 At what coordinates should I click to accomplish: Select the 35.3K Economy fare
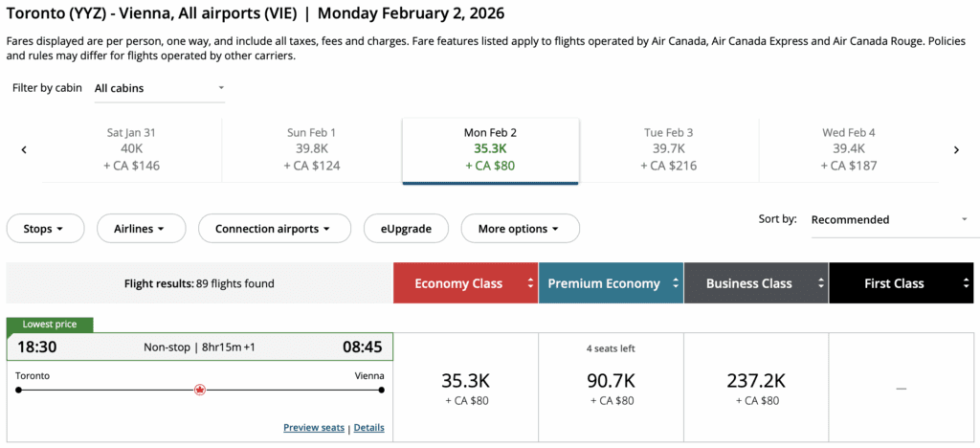pyautogui.click(x=466, y=388)
